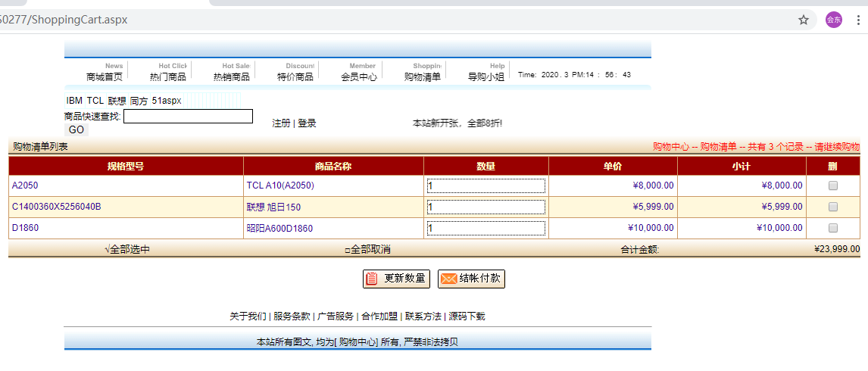868x371 pixels.
Task: Click the 商品名称 column header
Action: tap(333, 166)
